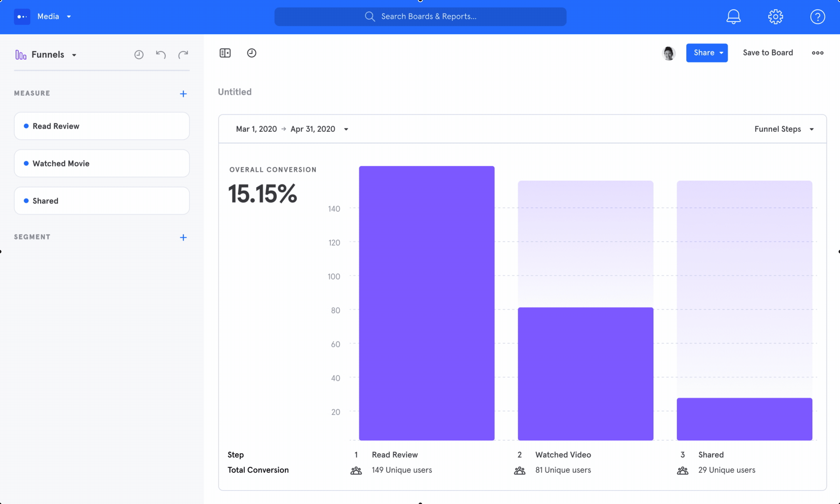Screen dimensions: 840x504
Task: Open settings gear icon
Action: pyautogui.click(x=775, y=16)
